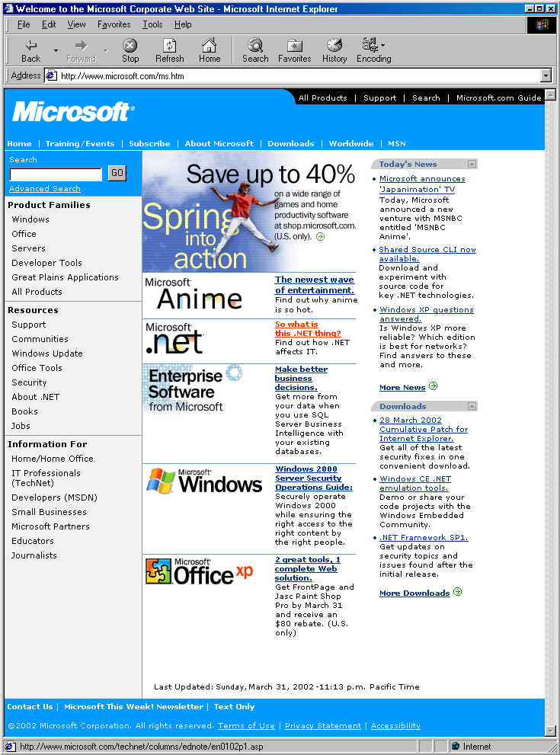Click the vertical scrollbar down arrow
Viewport: 560px width, 755px height.
[550, 731]
